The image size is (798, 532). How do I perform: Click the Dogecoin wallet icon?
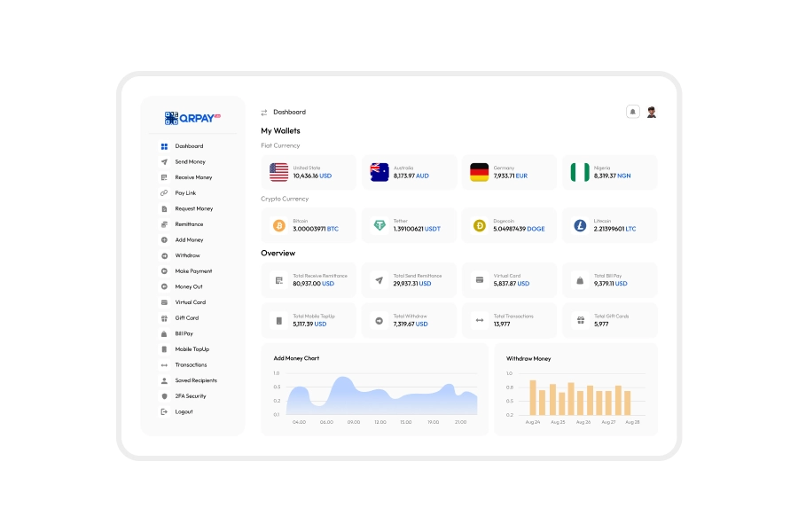[480, 225]
